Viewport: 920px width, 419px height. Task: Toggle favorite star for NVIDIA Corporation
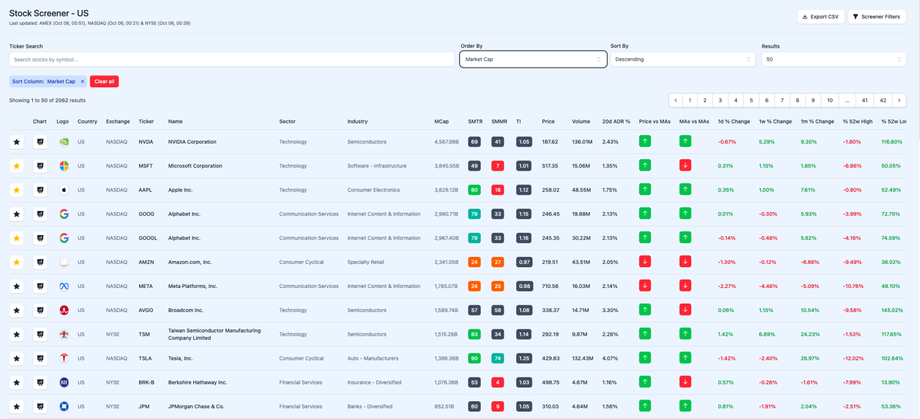pyautogui.click(x=17, y=142)
